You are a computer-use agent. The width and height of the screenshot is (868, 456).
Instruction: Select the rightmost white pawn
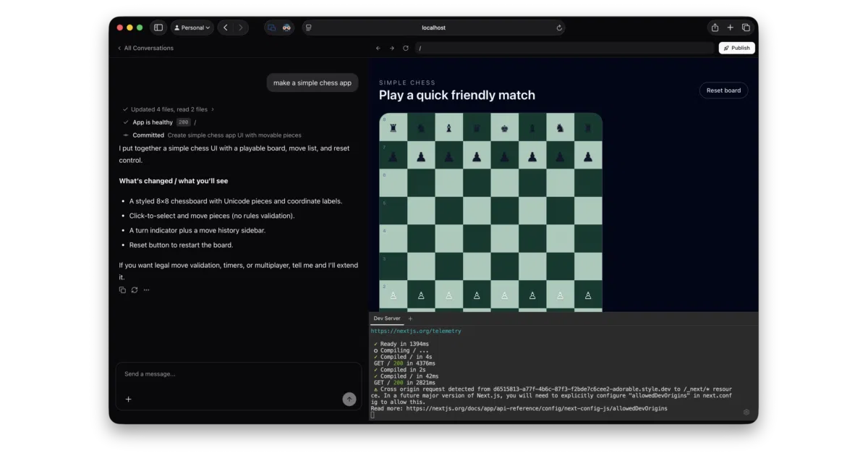coord(588,295)
